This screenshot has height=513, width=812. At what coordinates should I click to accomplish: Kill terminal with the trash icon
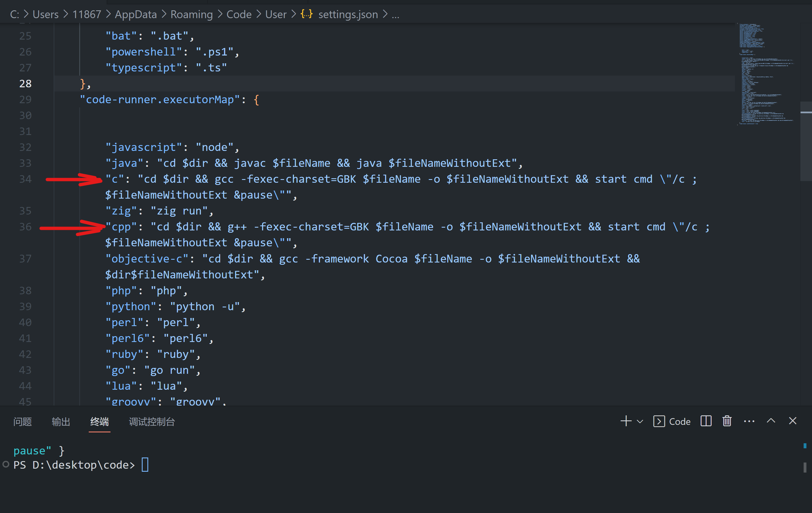727,421
